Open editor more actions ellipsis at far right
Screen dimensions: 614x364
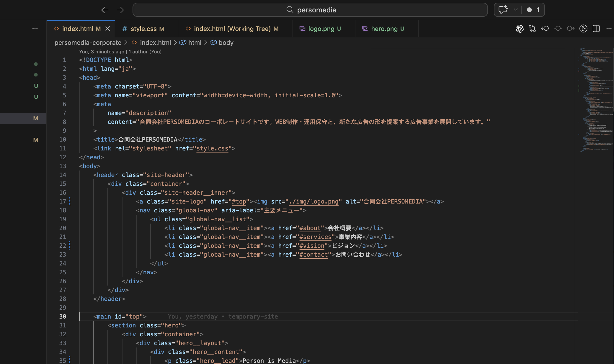pyautogui.click(x=609, y=29)
